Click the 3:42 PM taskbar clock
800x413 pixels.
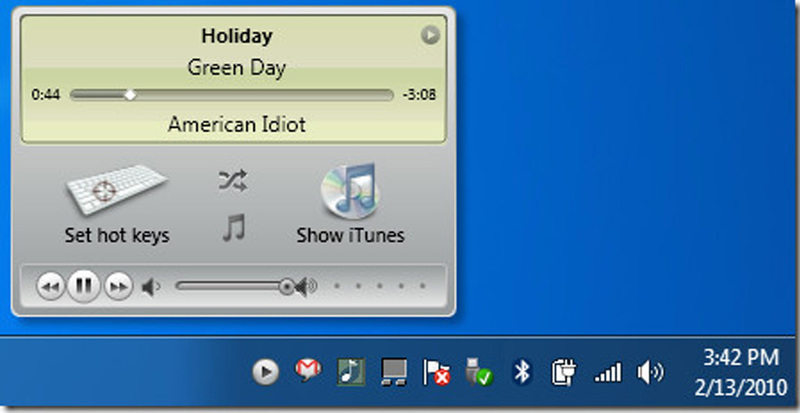pos(741,357)
